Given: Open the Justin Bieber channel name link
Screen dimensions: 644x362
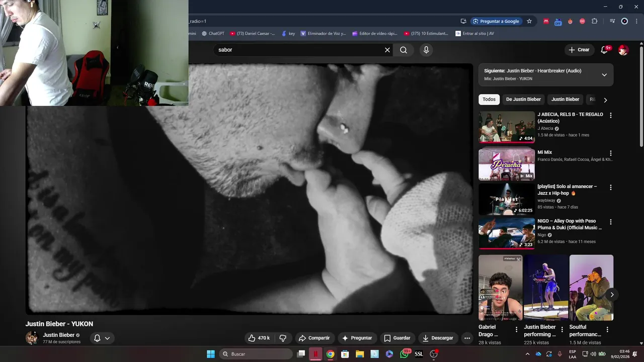Looking at the screenshot, I should click(x=58, y=335).
